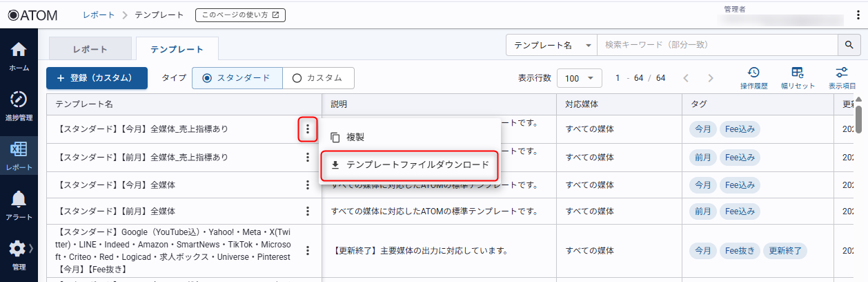Open 操作履歴 history icon
Screen dimensions: 868x282
pyautogui.click(x=753, y=77)
